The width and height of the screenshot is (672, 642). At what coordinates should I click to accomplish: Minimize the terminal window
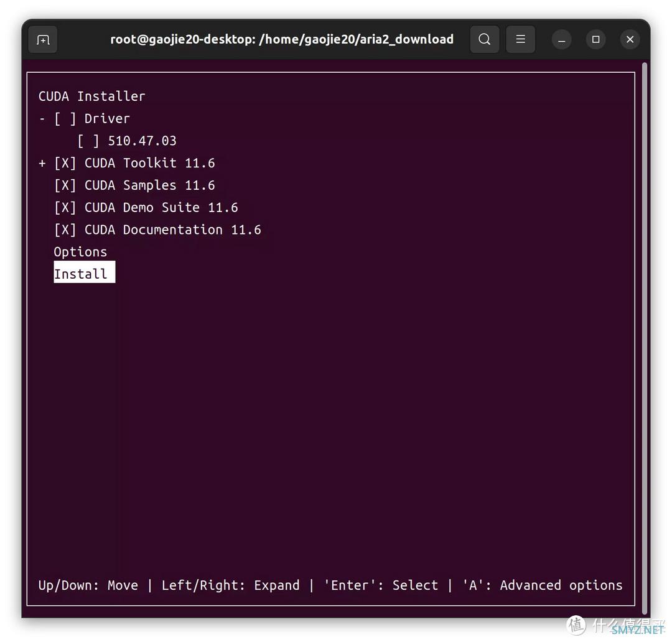561,39
